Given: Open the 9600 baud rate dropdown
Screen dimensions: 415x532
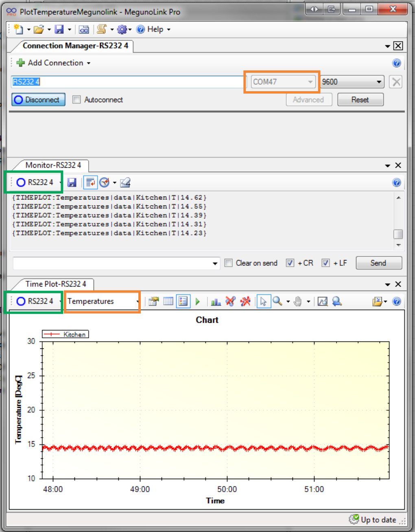Looking at the screenshot, I should pos(379,81).
